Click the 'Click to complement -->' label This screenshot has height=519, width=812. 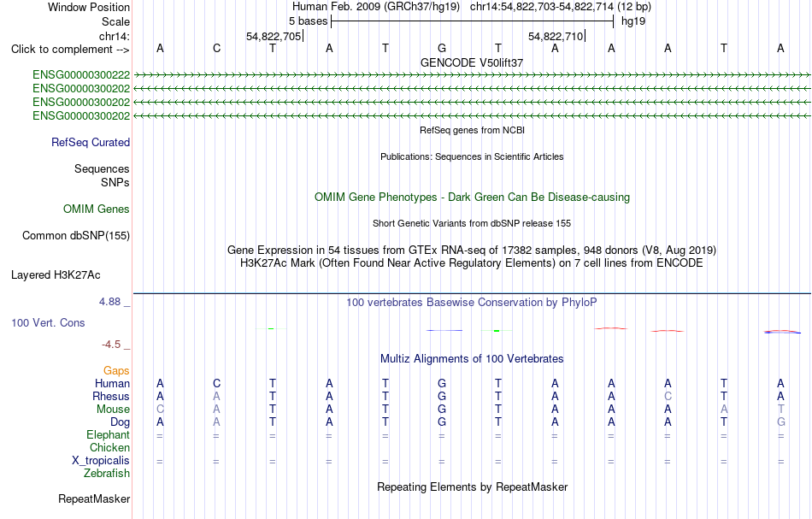pyautogui.click(x=70, y=50)
